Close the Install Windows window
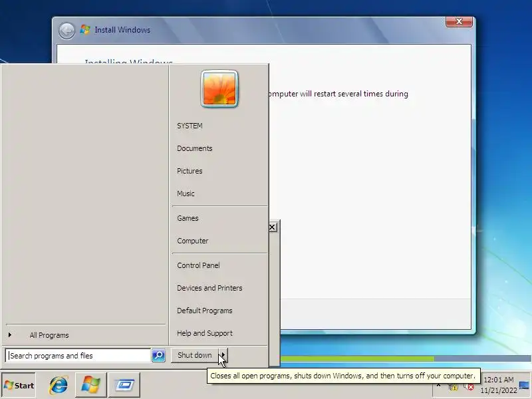 coord(459,21)
